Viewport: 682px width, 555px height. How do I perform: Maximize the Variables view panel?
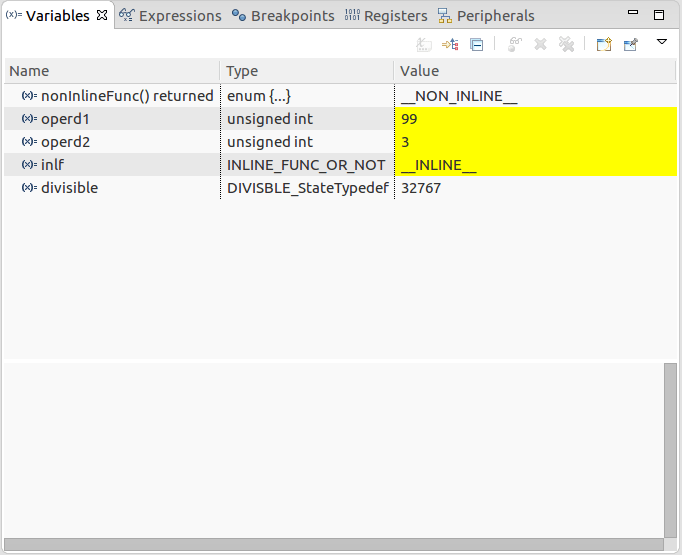(x=659, y=15)
